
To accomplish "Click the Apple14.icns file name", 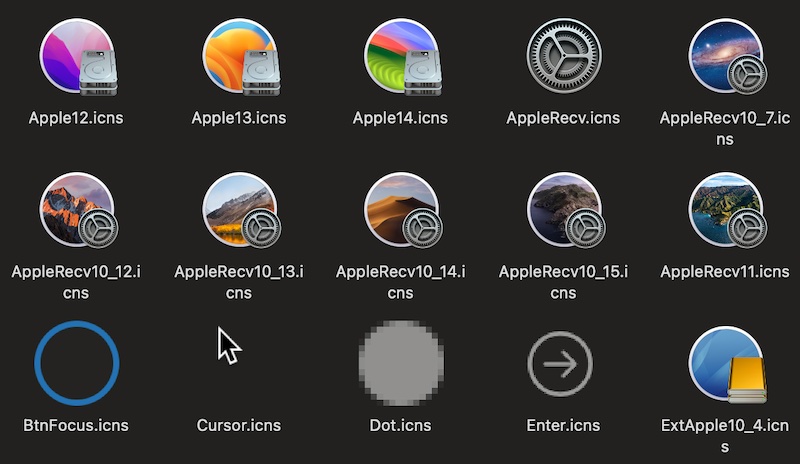I will tap(401, 118).
